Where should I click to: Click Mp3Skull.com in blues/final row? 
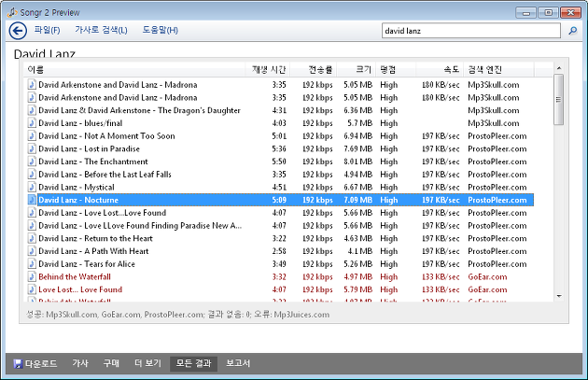click(494, 123)
